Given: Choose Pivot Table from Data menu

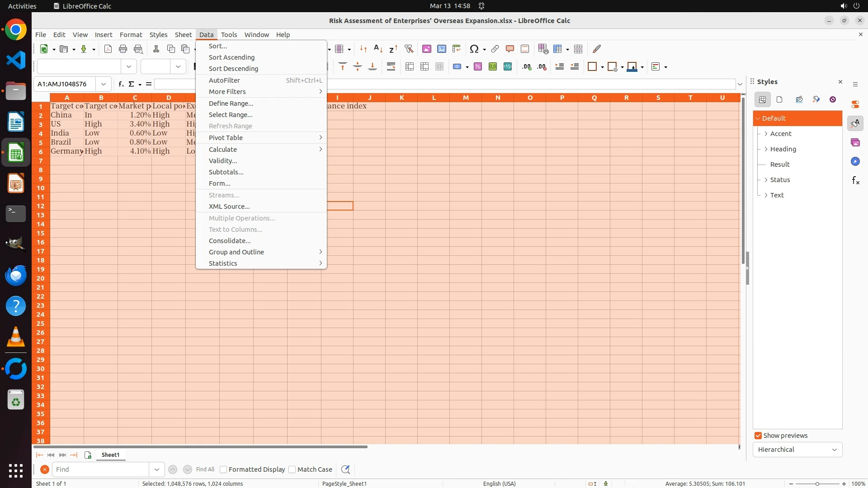Looking at the screenshot, I should tap(226, 138).
